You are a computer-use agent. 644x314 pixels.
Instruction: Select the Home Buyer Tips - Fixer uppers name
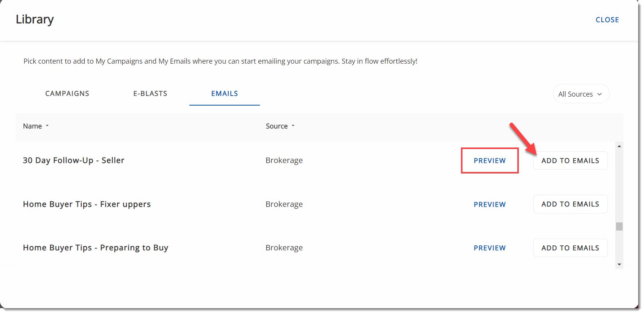87,204
